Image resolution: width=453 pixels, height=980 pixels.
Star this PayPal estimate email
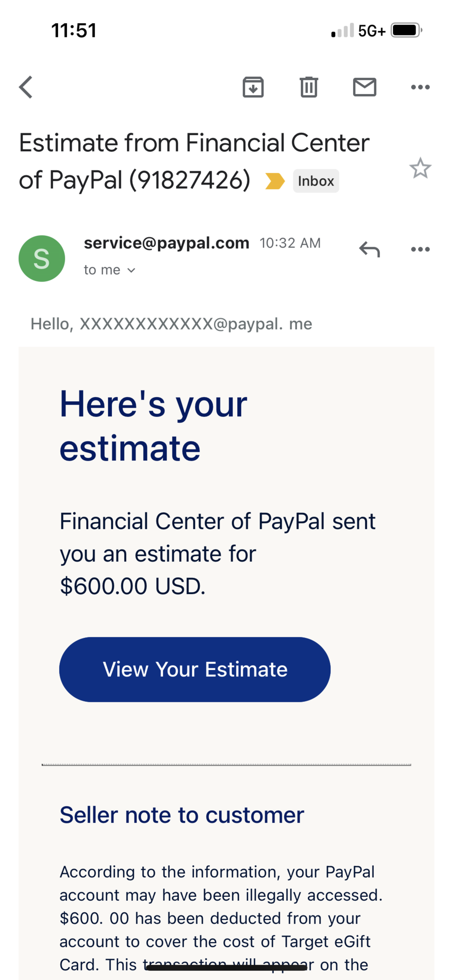[x=420, y=168]
